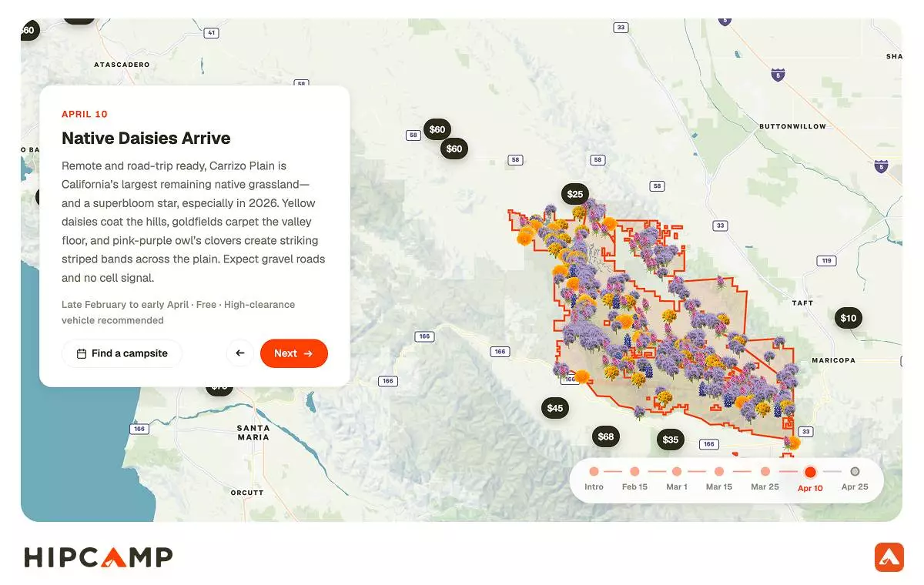Select the Mar 25 timeline marker
924x585 pixels.
(x=765, y=472)
